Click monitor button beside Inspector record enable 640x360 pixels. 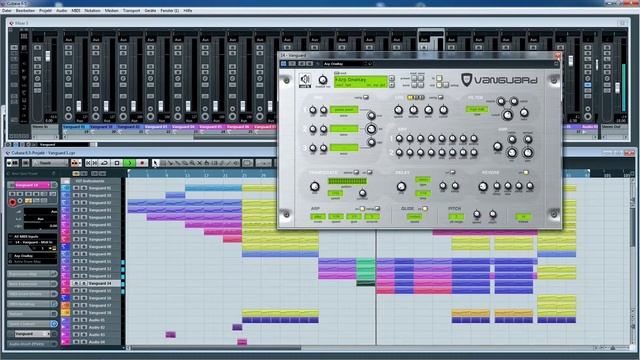tap(20, 201)
